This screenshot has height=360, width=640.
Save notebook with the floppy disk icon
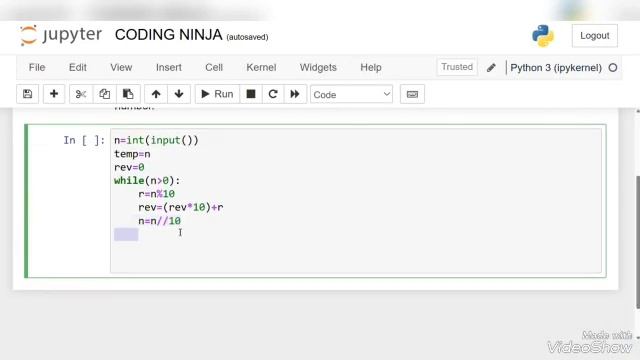27,94
